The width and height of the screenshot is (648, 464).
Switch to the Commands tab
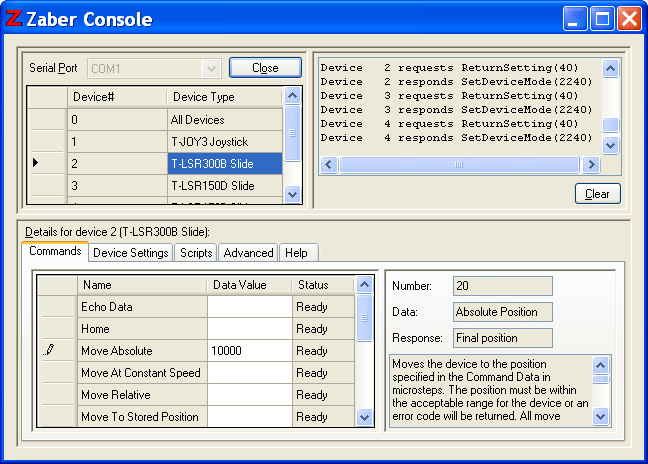click(55, 251)
